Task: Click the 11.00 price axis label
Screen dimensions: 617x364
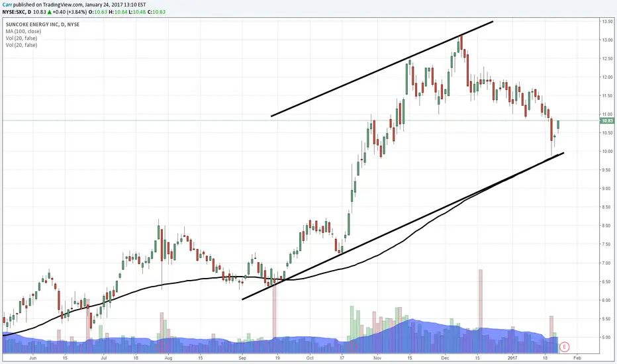Action: (x=608, y=114)
